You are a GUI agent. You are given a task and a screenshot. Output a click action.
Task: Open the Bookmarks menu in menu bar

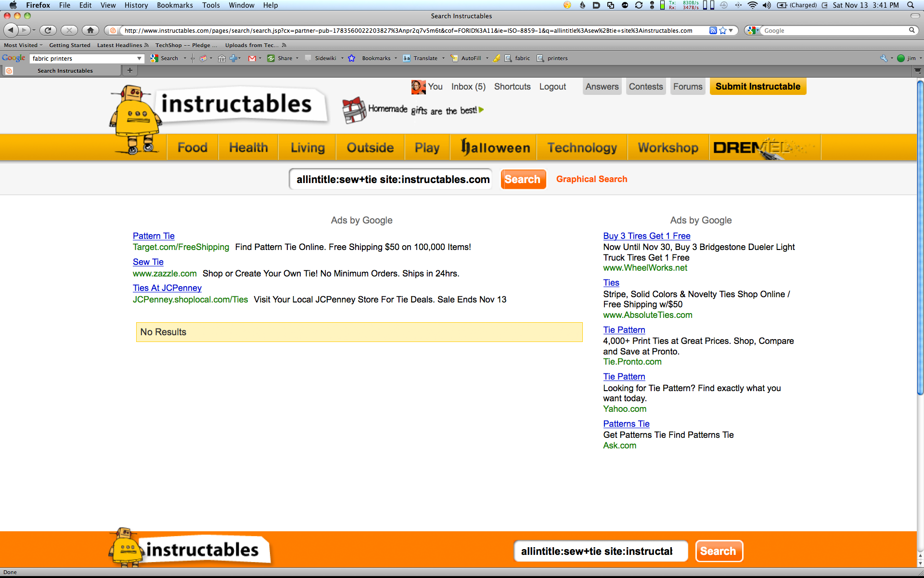[175, 5]
